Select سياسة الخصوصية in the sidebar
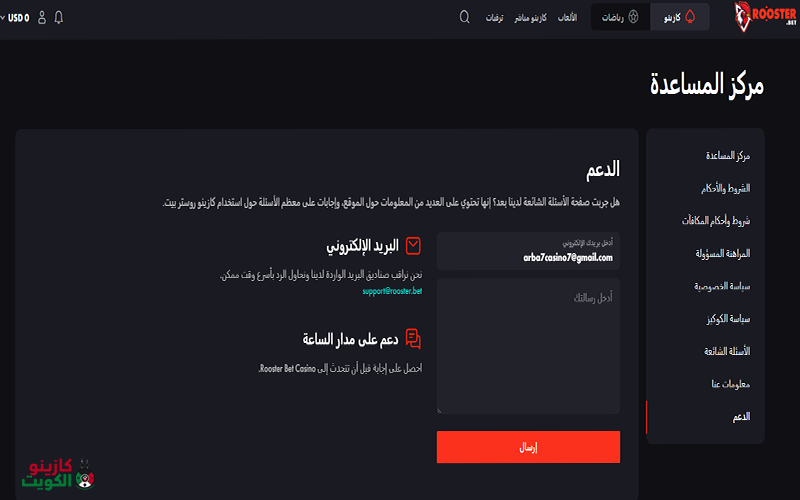The image size is (800, 500). pyautogui.click(x=722, y=286)
